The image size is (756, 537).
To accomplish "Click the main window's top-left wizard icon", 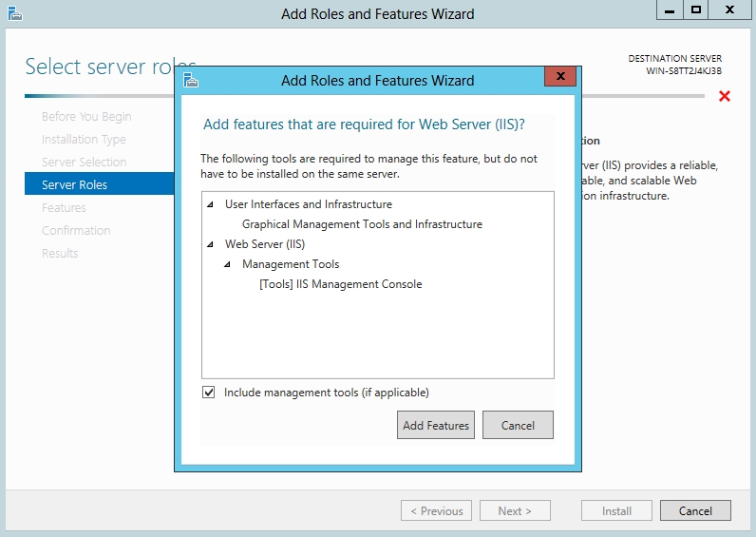I will pos(13,12).
